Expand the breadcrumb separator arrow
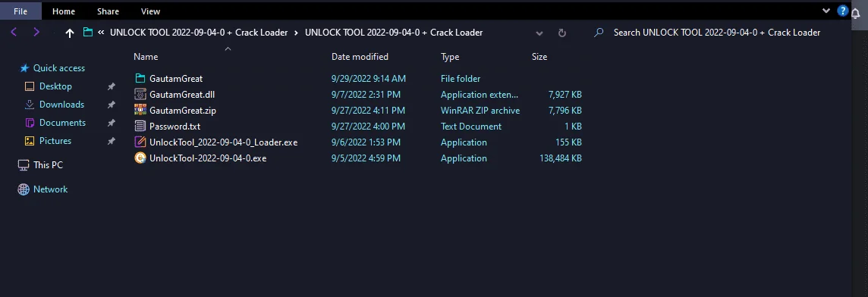 (x=296, y=33)
